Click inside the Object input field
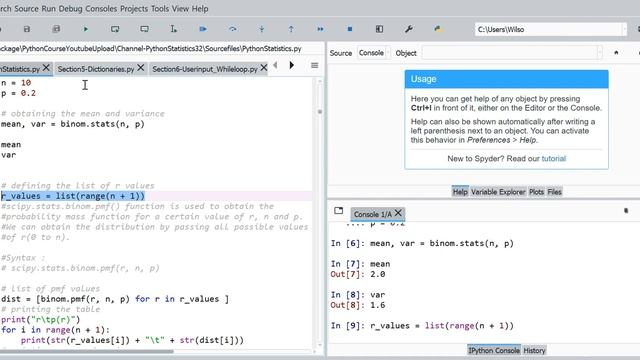This screenshot has width=640, height=360. click(509, 53)
